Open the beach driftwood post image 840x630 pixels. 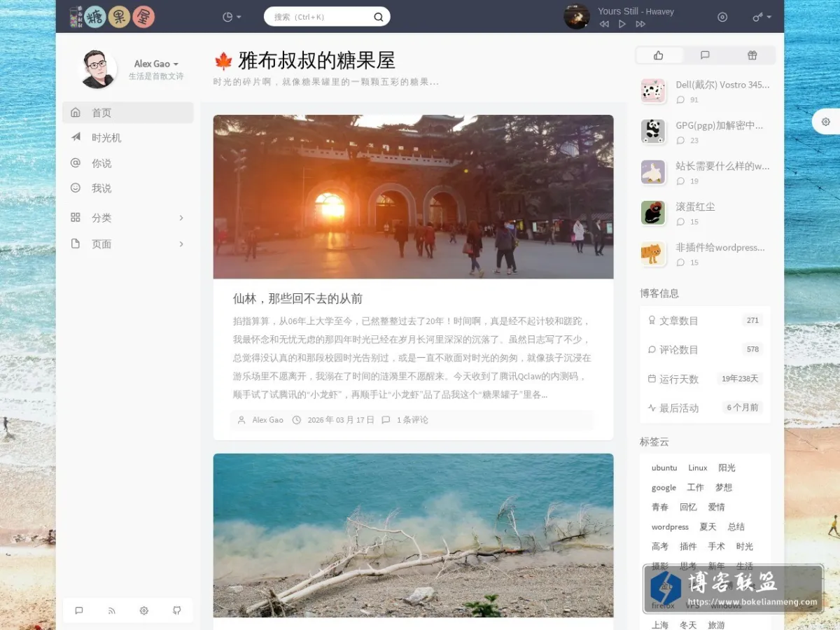413,535
